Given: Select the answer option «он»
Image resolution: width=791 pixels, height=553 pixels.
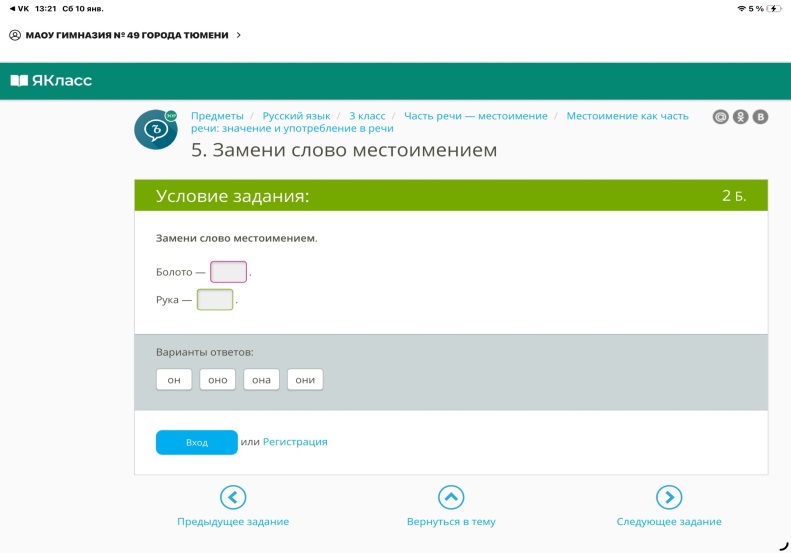Looking at the screenshot, I should [173, 380].
